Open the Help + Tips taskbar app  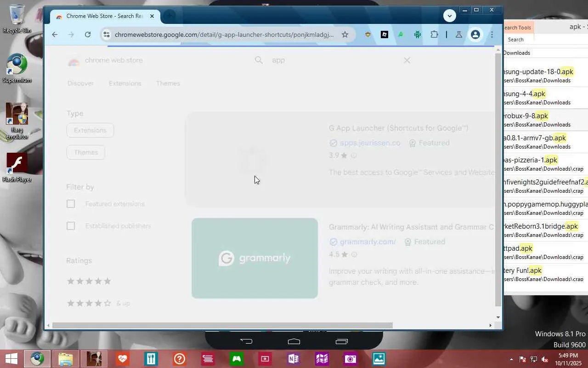(180, 359)
